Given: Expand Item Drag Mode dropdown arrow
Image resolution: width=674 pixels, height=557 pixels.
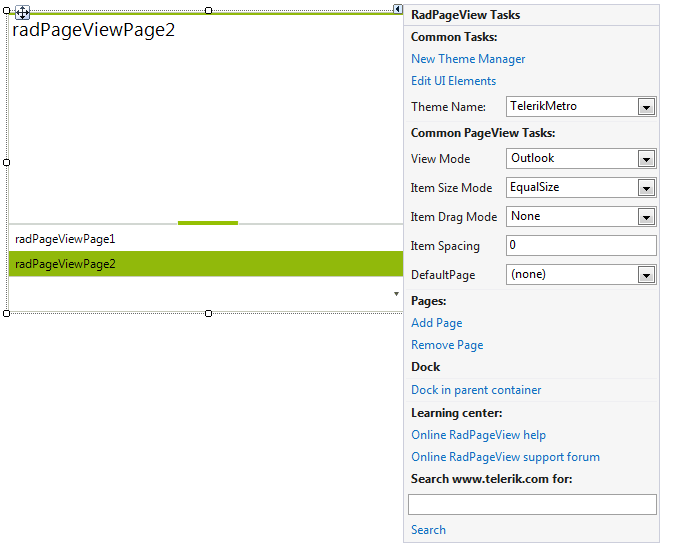Looking at the screenshot, I should [x=646, y=217].
